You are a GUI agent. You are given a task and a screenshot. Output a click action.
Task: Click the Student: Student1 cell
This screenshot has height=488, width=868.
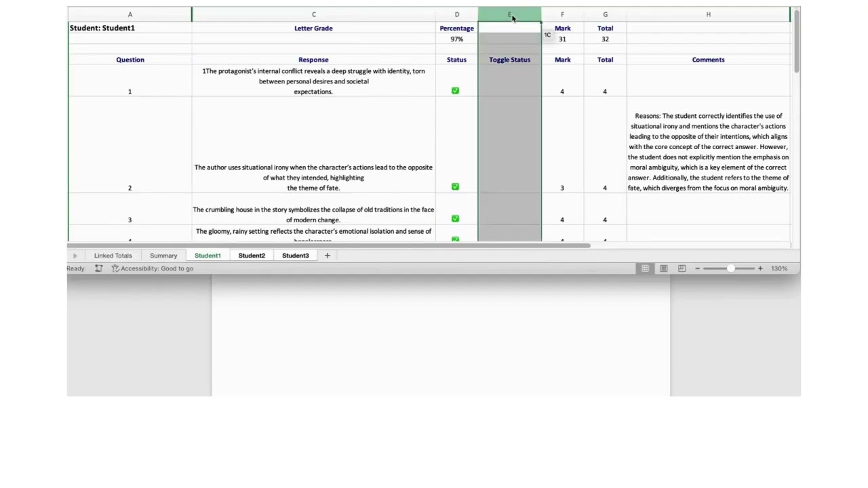click(130, 28)
